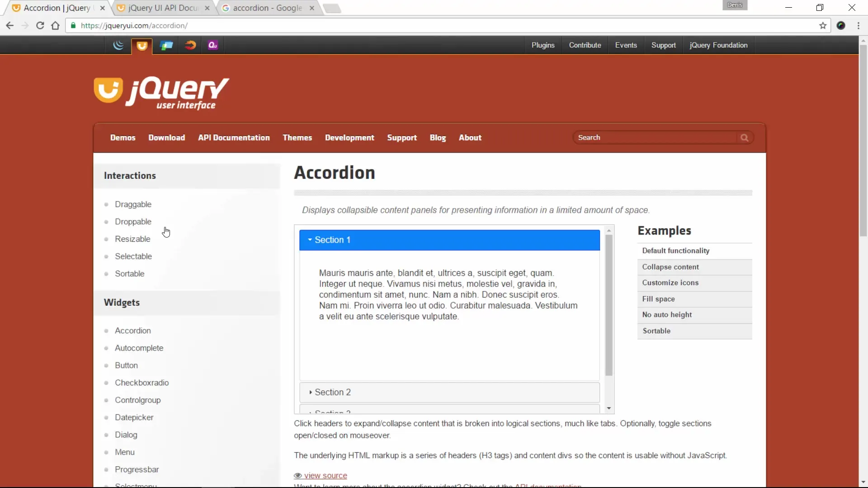Click Plugins in the top bar
The image size is (868, 488).
(x=542, y=45)
